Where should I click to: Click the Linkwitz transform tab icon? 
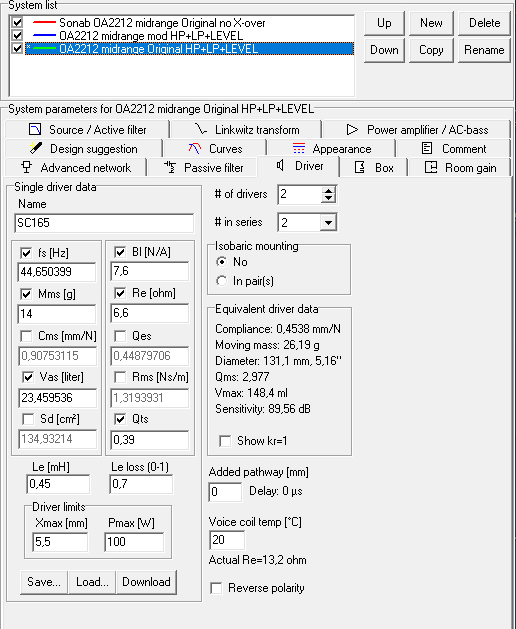pos(201,129)
